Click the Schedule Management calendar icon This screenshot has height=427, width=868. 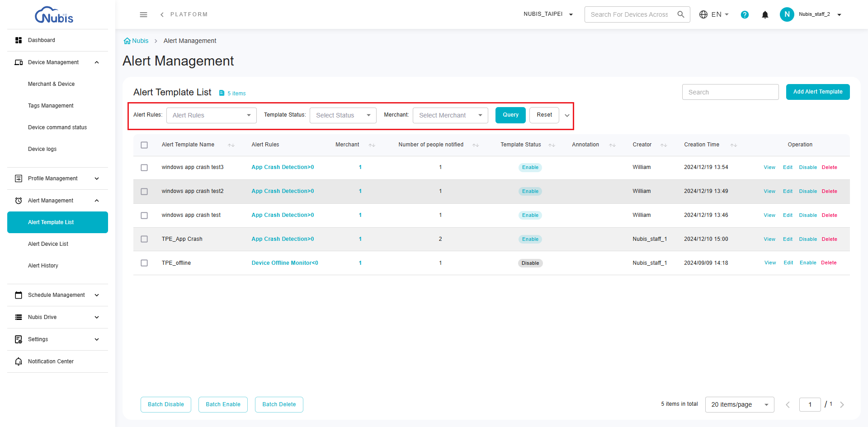[19, 295]
